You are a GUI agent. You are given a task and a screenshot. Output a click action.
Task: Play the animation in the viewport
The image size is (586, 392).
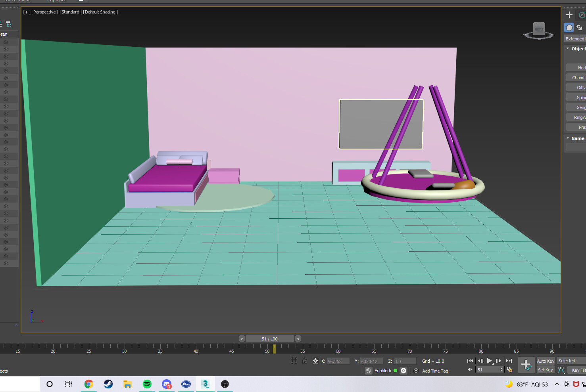point(489,361)
